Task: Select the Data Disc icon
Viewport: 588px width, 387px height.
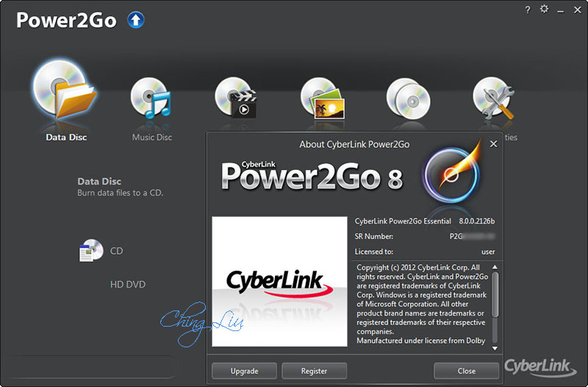Action: point(65,90)
